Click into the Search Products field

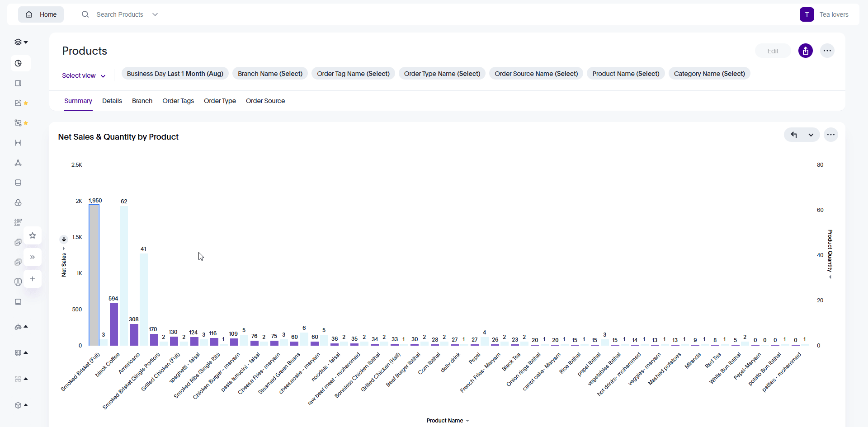point(119,14)
